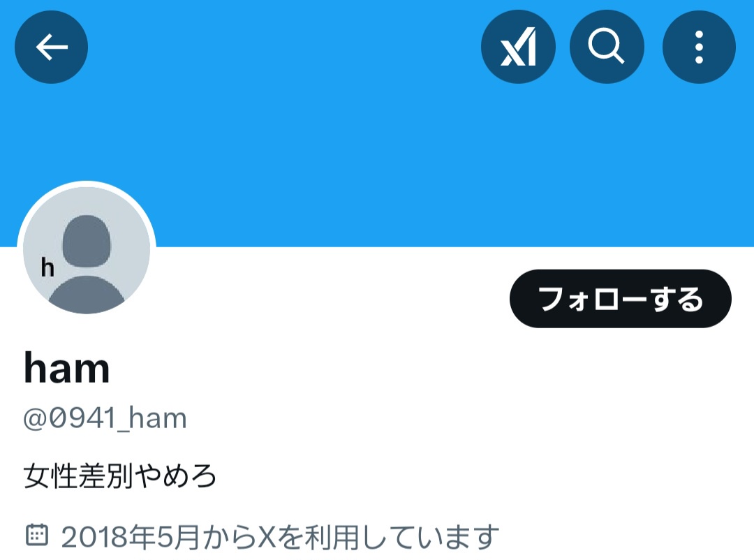
Task: Go back using the left arrow icon
Action: 52,47
